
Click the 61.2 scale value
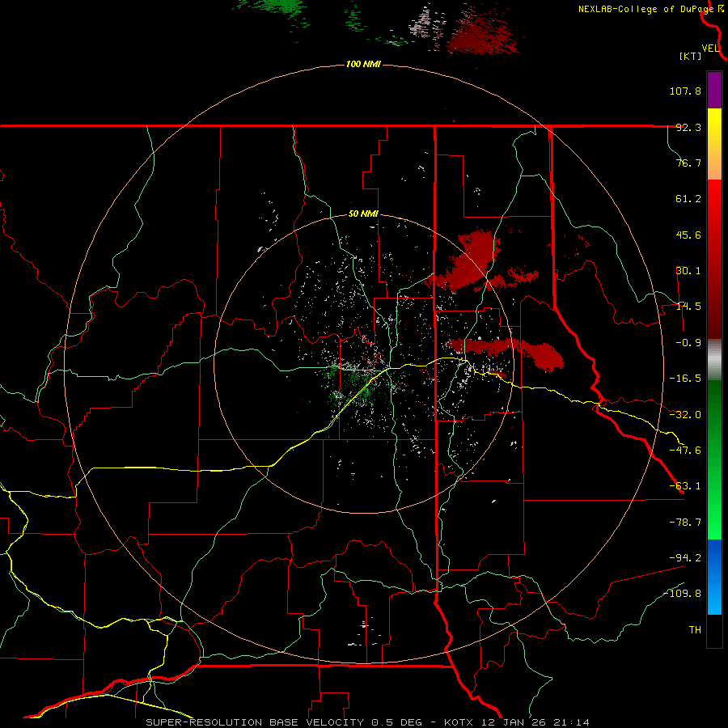[688, 199]
